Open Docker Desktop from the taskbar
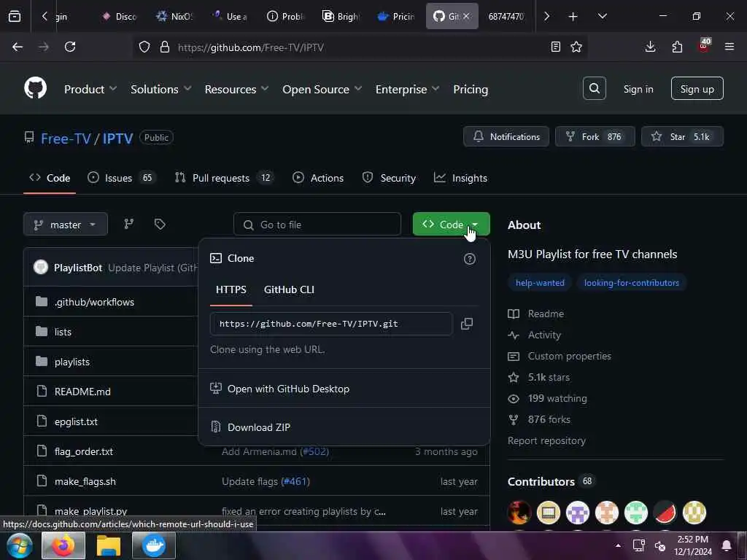The width and height of the screenshot is (747, 560). tap(154, 545)
